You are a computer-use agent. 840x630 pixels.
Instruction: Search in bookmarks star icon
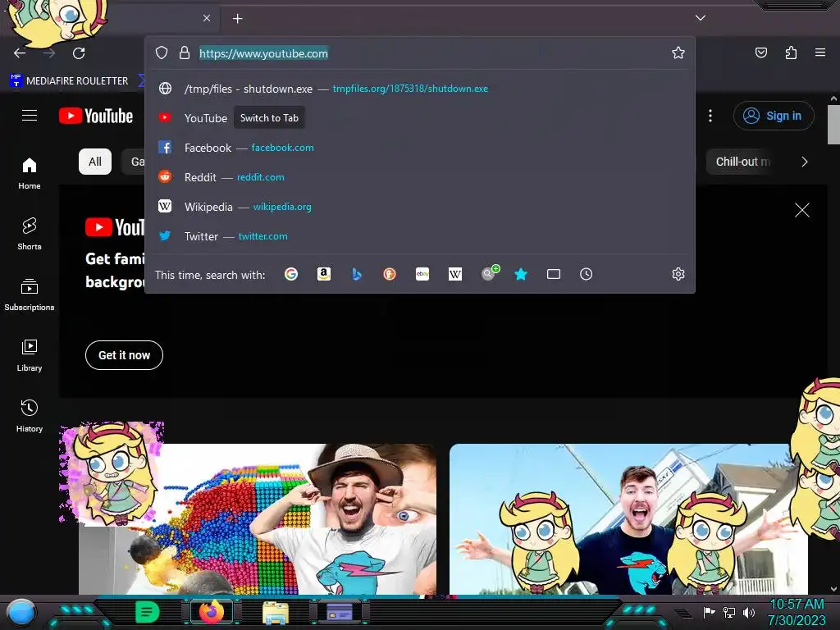tap(521, 274)
